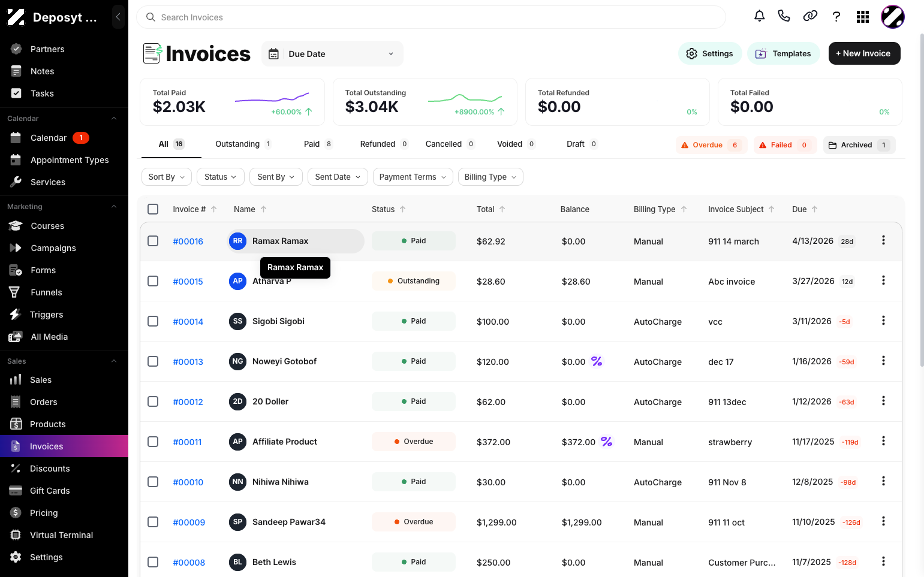
Task: Click the help question mark icon
Action: 836,17
